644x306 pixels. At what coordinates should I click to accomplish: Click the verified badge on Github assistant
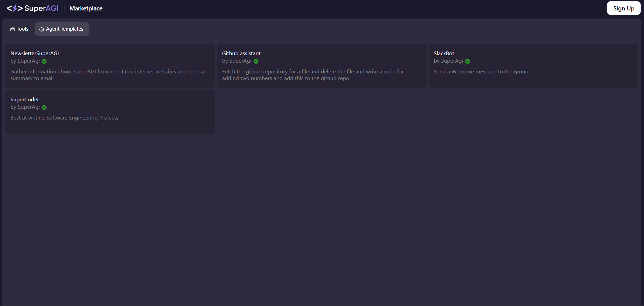point(256,61)
